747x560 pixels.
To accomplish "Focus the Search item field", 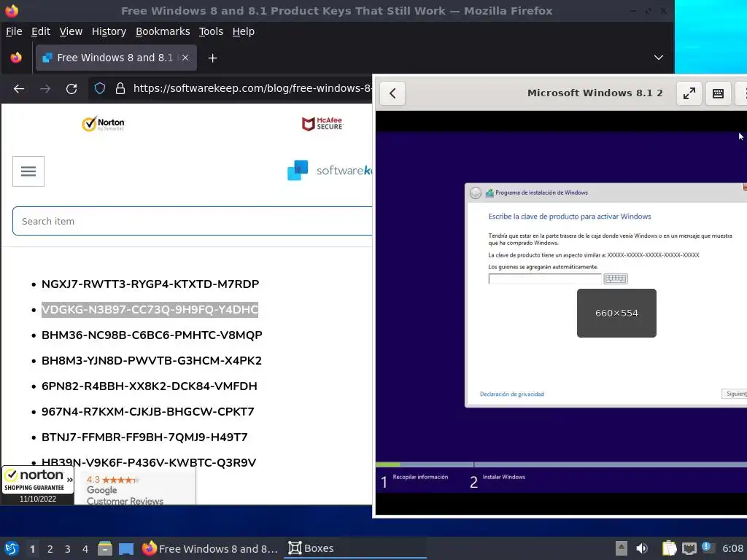I will point(192,221).
